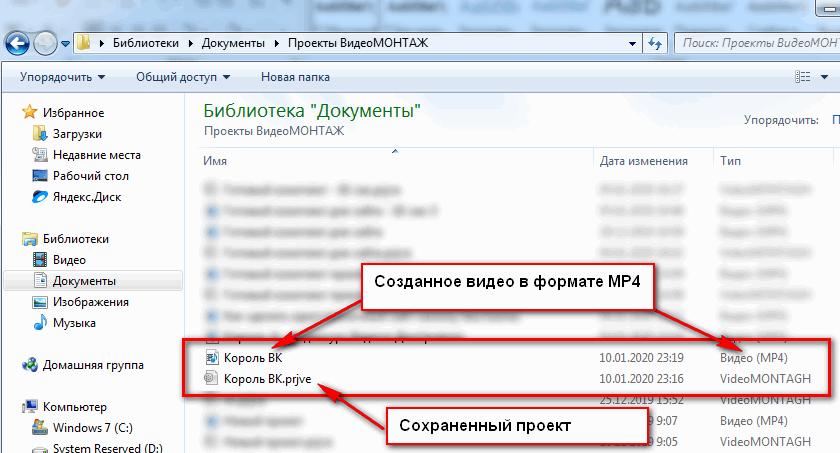Click the Избранное star icon
This screenshot has height=453, width=840.
pyautogui.click(x=29, y=112)
